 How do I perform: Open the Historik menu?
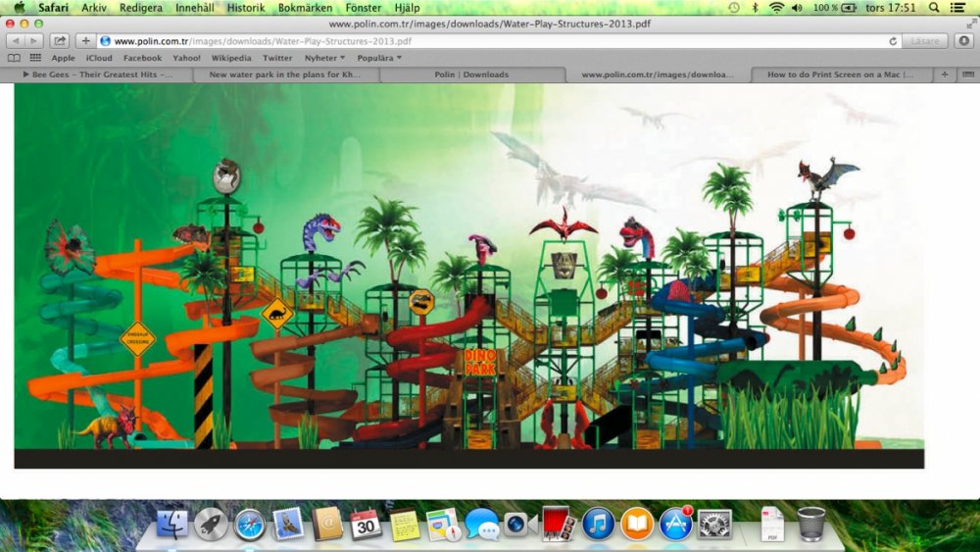point(246,7)
